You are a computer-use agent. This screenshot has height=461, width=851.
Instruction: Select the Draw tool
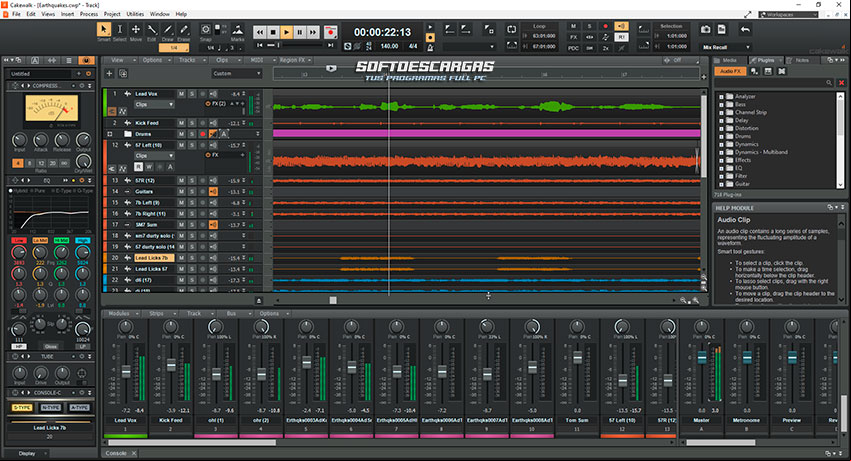click(168, 29)
